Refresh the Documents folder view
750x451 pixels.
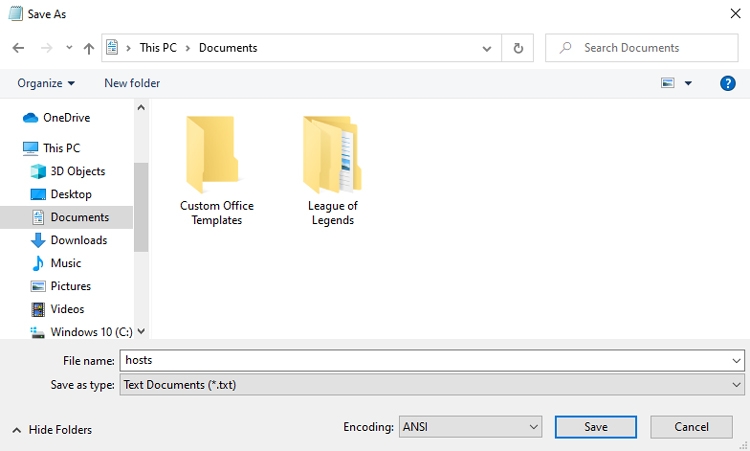518,48
